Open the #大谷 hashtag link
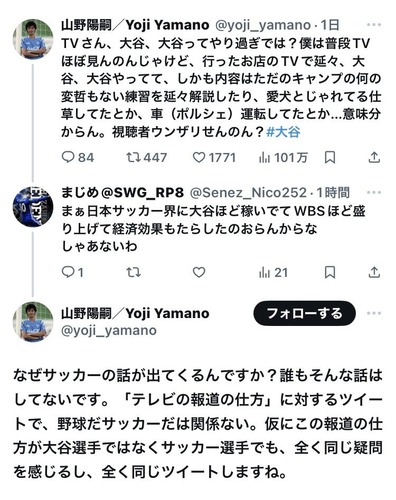 coord(284,132)
